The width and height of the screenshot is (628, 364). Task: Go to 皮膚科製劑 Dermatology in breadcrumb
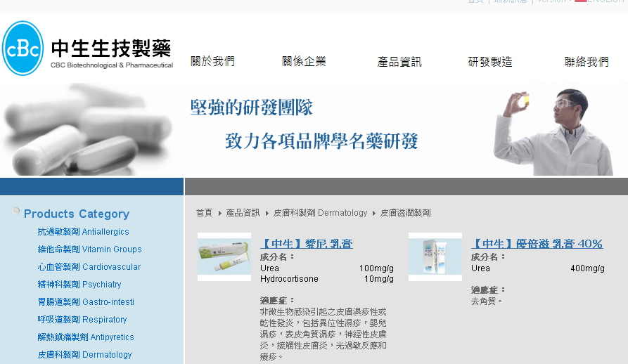[x=320, y=213]
